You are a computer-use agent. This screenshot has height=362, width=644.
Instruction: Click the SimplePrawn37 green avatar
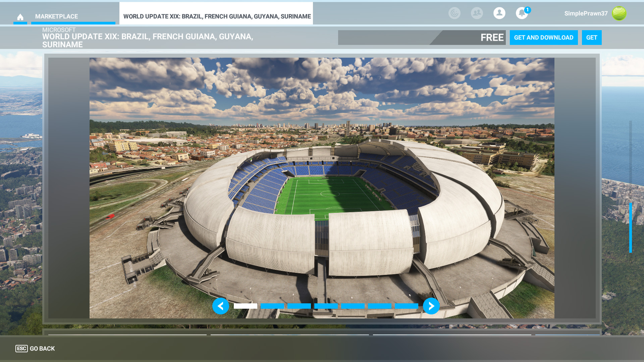619,13
